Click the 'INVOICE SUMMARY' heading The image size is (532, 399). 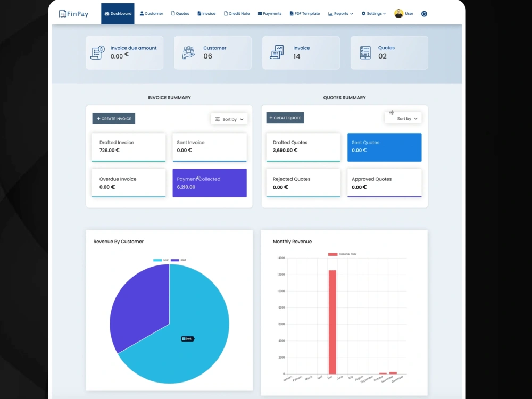[x=169, y=98]
